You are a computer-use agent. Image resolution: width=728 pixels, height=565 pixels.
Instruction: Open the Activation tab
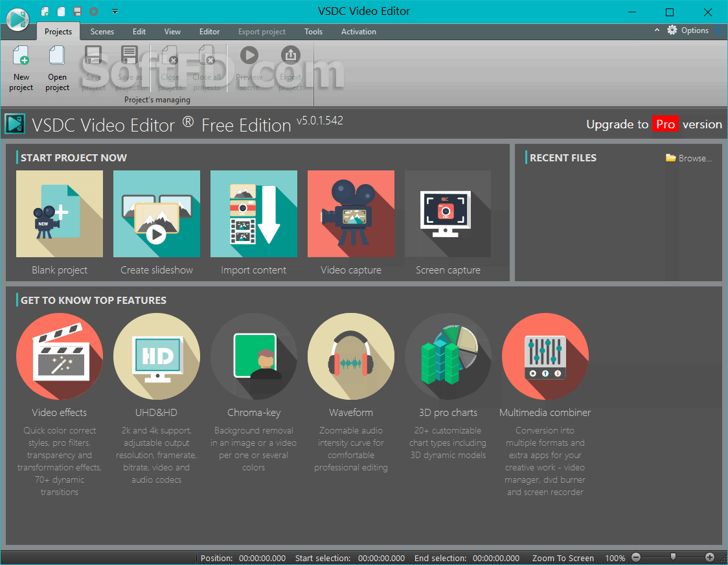358,32
